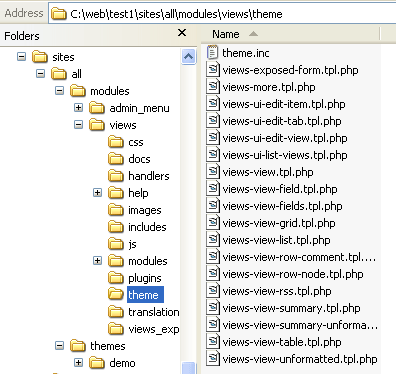Select the views_exp folder in tree

(154, 329)
